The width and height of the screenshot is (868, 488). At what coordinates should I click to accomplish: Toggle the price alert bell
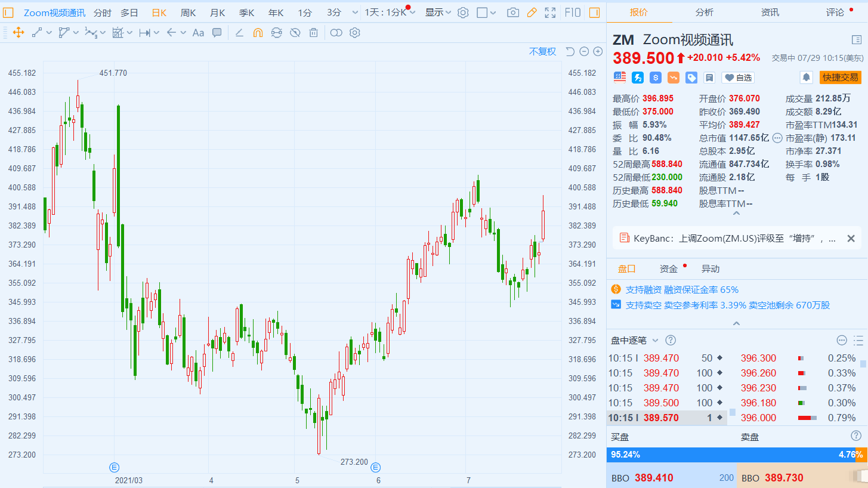[x=807, y=78]
